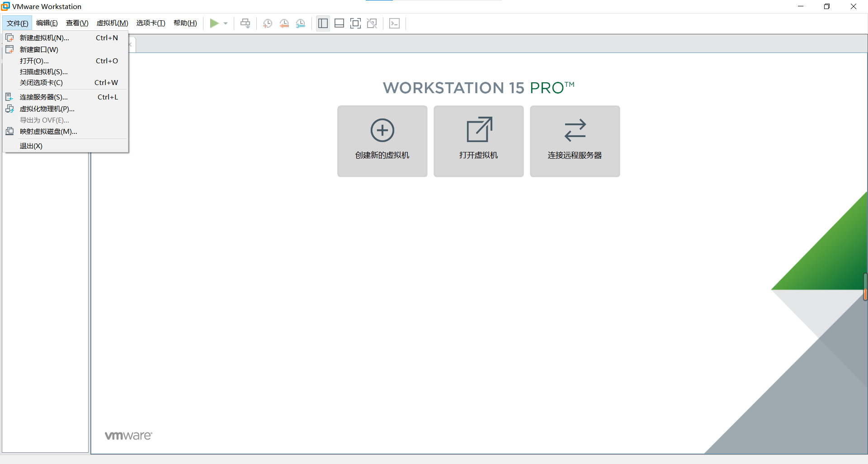Viewport: 868px width, 464px height.
Task: Choose 扫描虚拟机(S)... from the menu
Action: [x=66, y=71]
